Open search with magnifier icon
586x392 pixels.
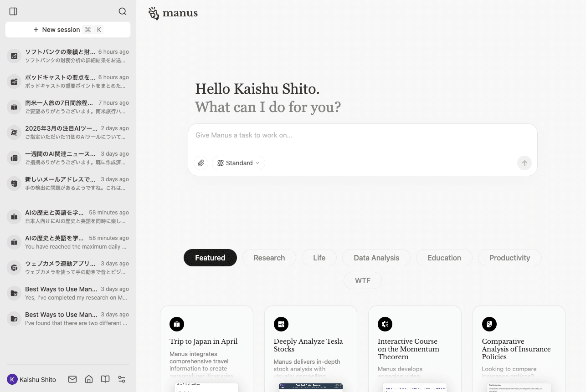click(123, 11)
